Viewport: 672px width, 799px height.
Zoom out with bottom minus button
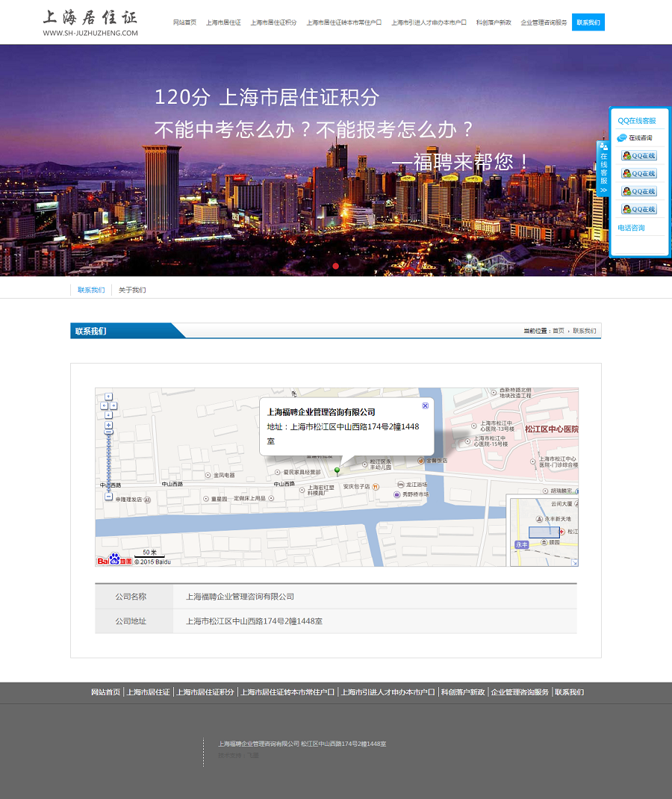(x=108, y=497)
